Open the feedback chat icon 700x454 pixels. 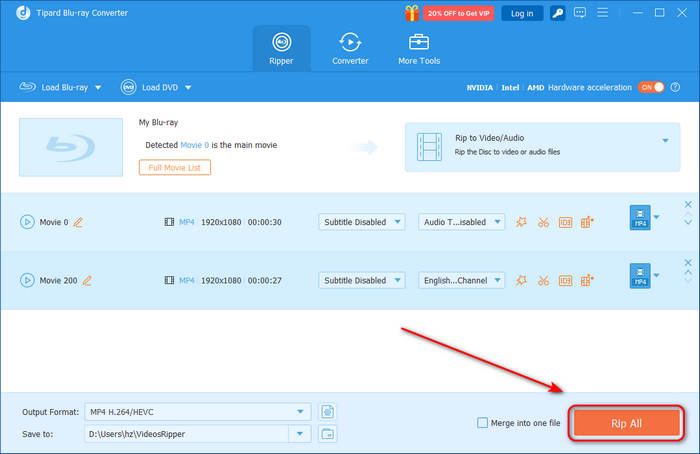(580, 13)
